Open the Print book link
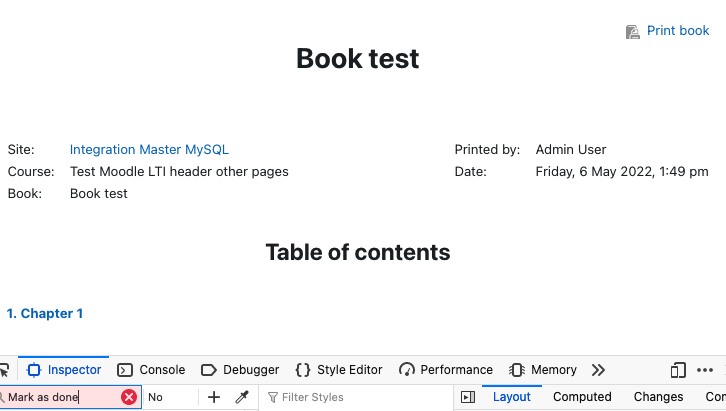 tap(678, 31)
